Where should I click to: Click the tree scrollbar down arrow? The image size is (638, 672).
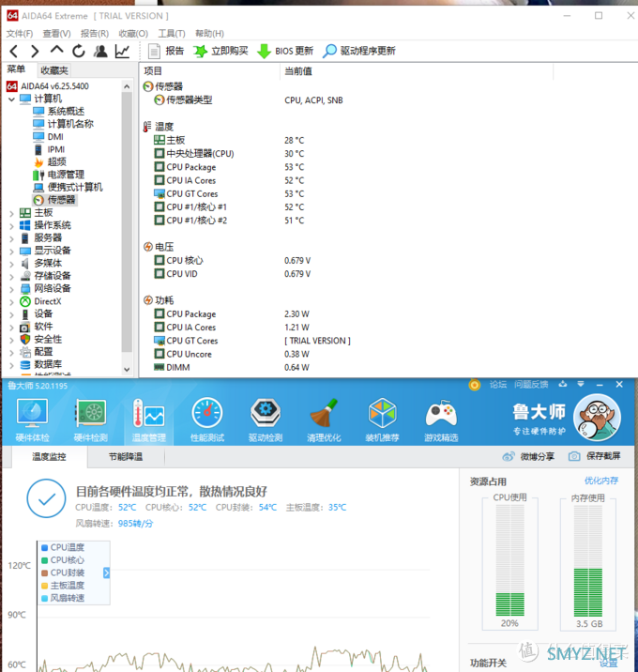127,369
